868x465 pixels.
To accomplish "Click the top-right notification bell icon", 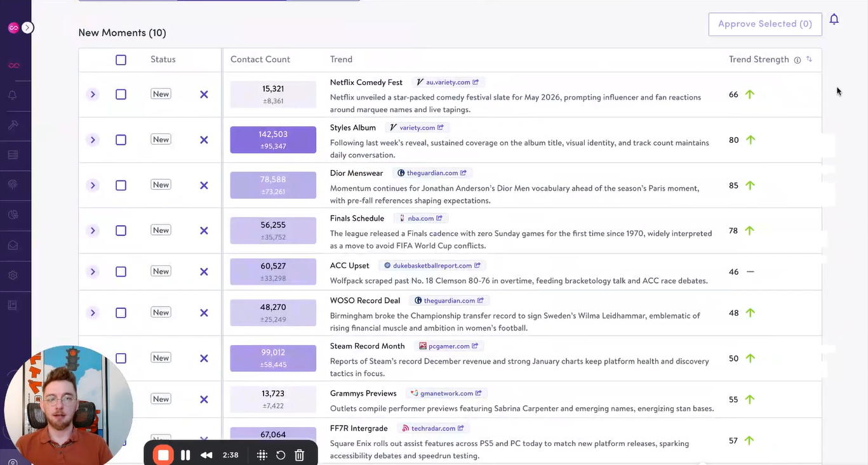I will 834,20.
